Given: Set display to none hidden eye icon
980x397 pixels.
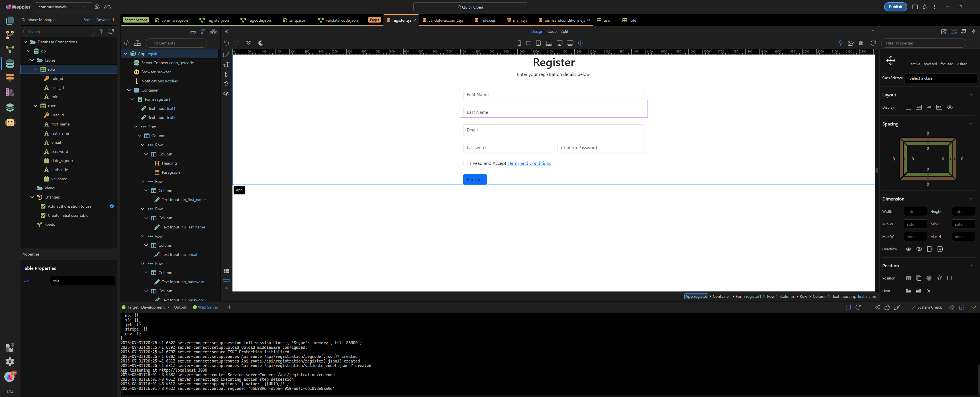Looking at the screenshot, I should [x=950, y=108].
